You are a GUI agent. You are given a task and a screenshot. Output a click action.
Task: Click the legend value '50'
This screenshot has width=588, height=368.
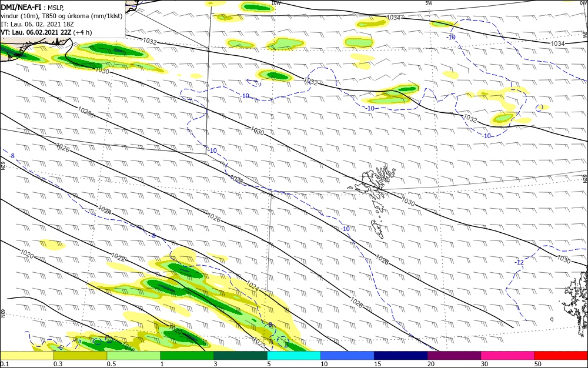(538, 364)
